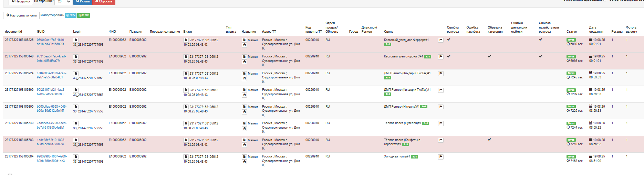This screenshot has width=644, height=175.
Task: Click home icon in Тёплая полка (Конфеты в коробках)#1 row
Action: [x=244, y=145]
